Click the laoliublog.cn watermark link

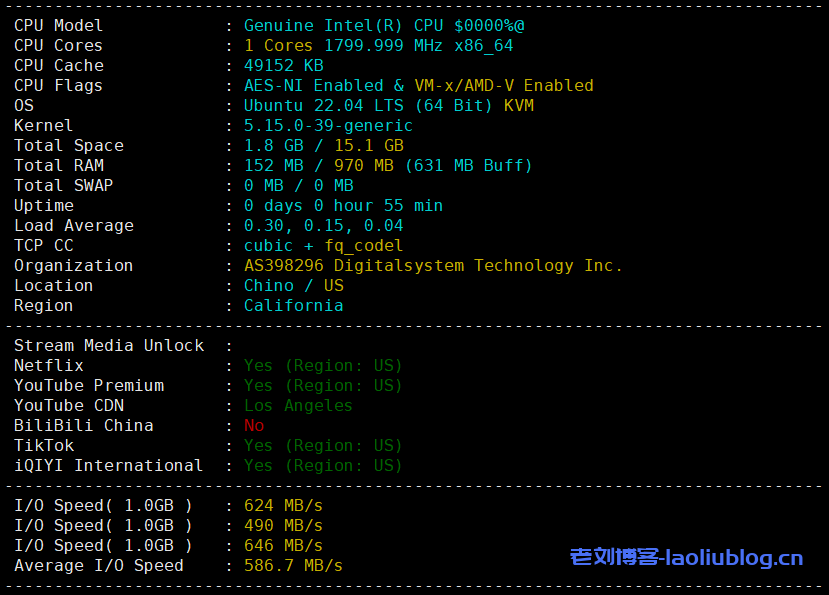point(686,557)
